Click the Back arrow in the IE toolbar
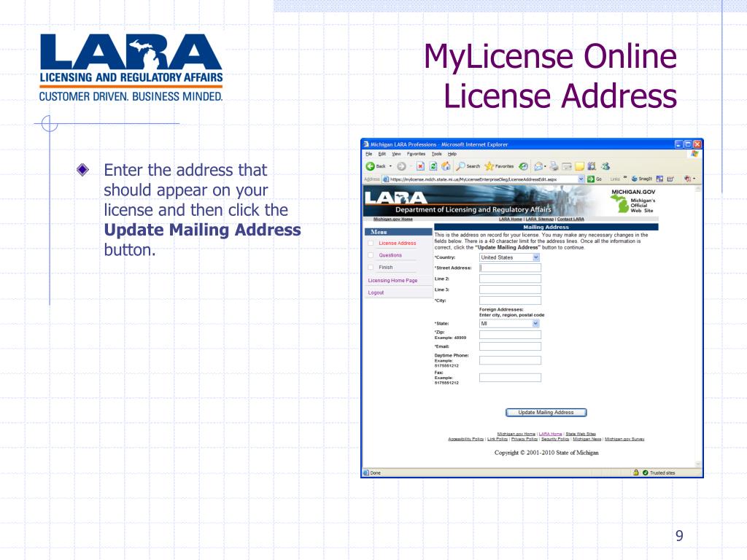747x560 pixels. click(370, 166)
